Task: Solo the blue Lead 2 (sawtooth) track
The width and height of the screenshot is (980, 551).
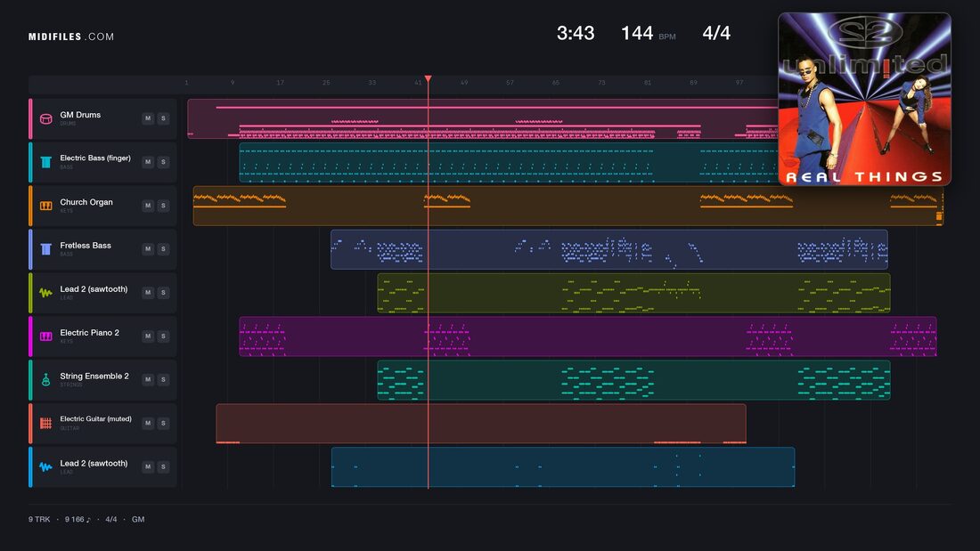Action: coord(163,466)
